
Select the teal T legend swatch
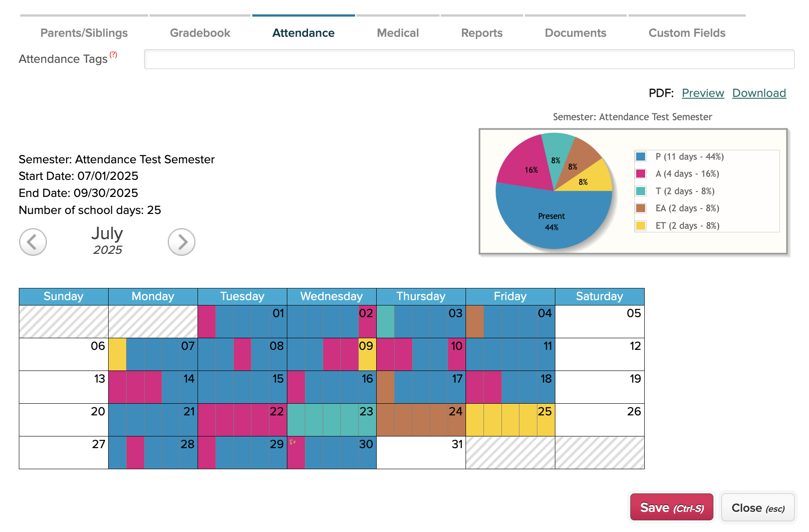click(x=641, y=191)
